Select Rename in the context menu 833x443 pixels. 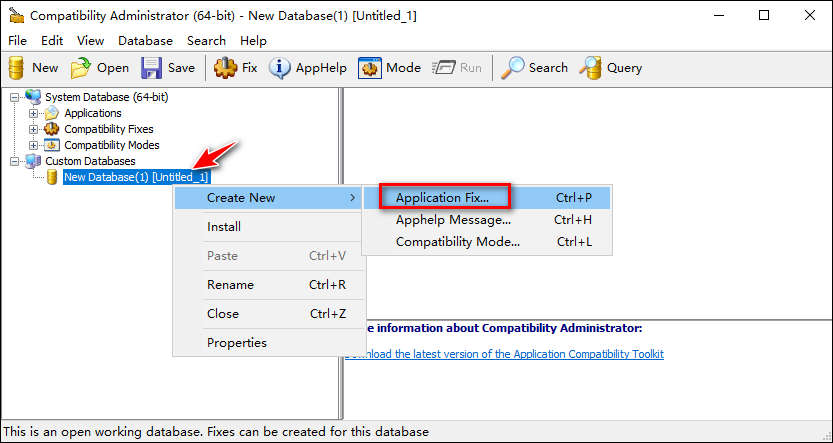(269, 285)
